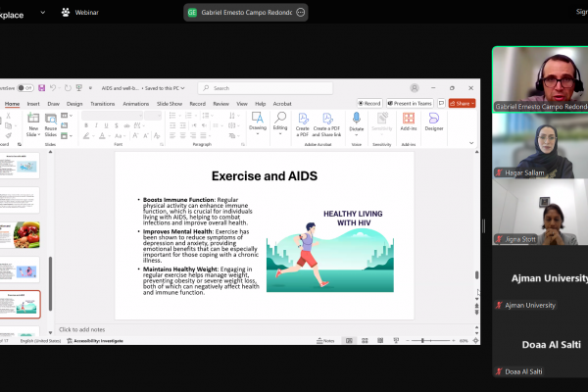Open the Slide Show ribbon tab

tap(170, 104)
